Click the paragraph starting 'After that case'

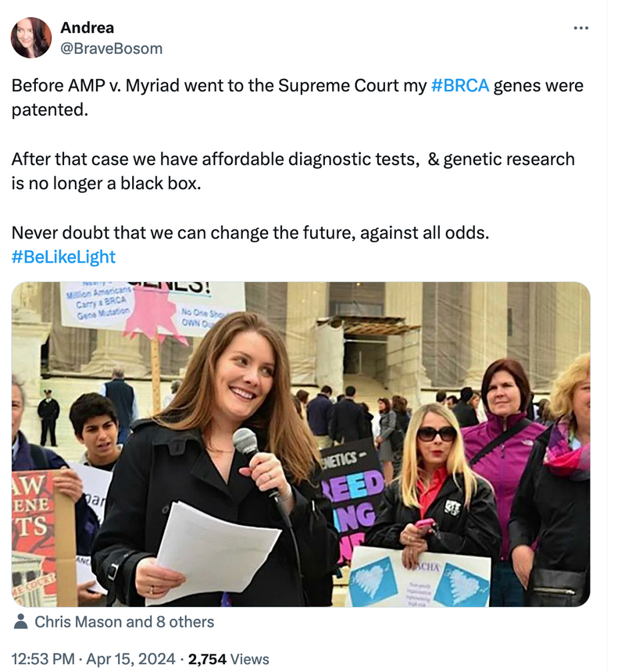pos(293,171)
